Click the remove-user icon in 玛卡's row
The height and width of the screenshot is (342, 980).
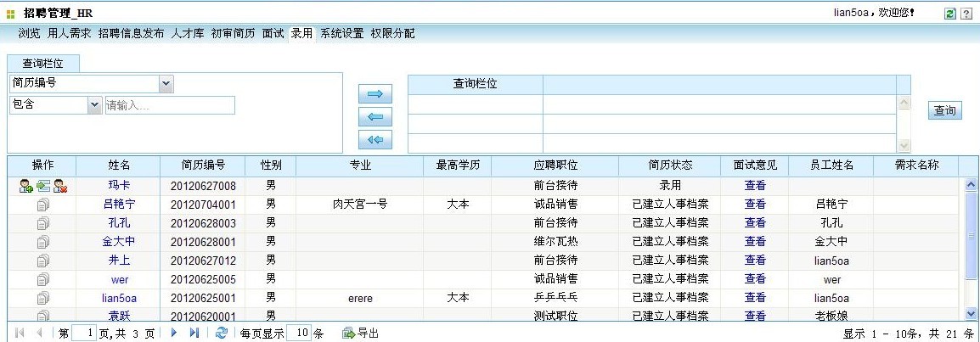[x=59, y=186]
